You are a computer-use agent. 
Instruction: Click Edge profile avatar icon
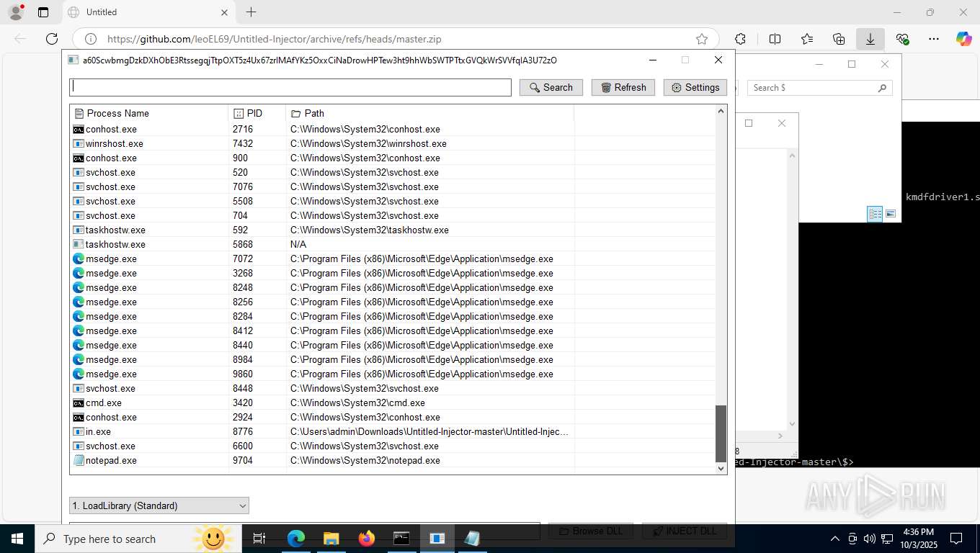click(15, 12)
